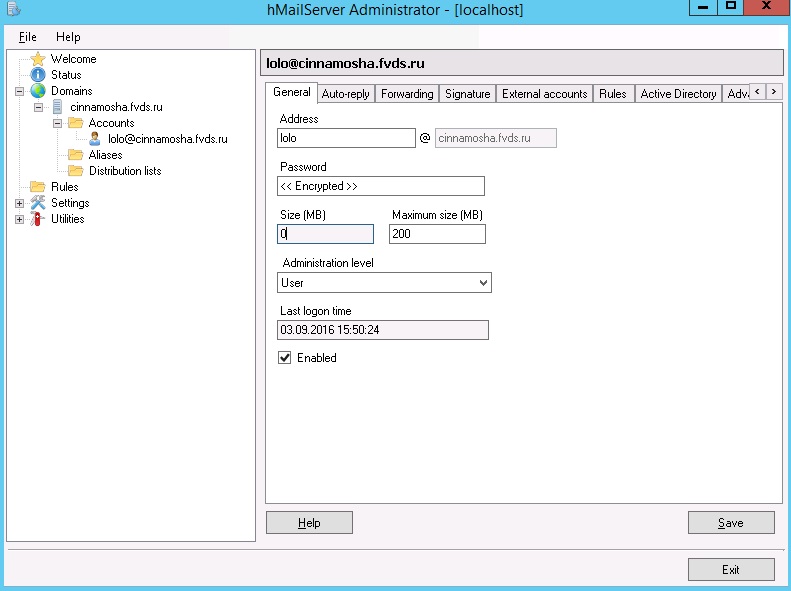Expand the Settings node
The height and width of the screenshot is (591, 791).
[x=19, y=203]
